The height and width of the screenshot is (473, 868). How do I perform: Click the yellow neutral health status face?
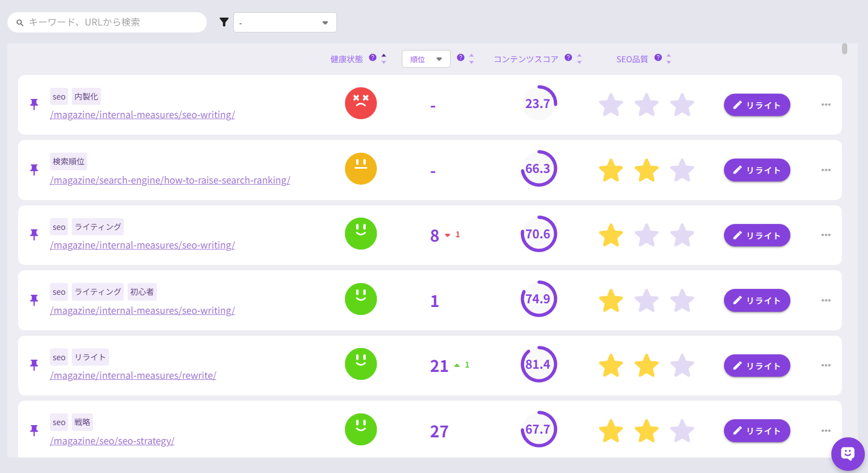click(x=360, y=169)
